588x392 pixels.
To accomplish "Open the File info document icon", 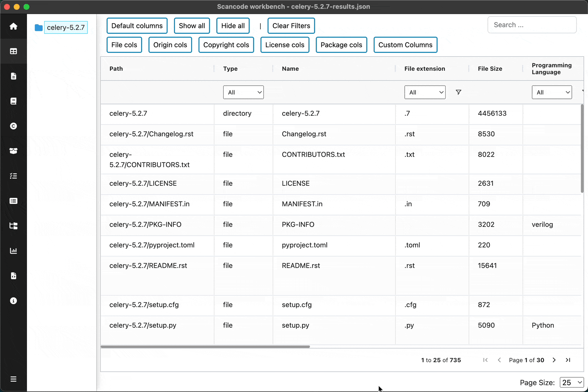I will [13, 76].
